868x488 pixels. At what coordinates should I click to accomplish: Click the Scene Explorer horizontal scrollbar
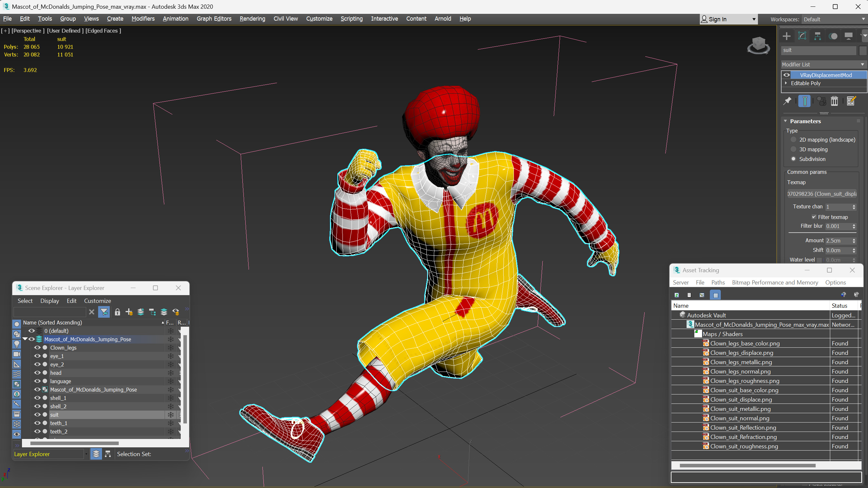click(75, 443)
